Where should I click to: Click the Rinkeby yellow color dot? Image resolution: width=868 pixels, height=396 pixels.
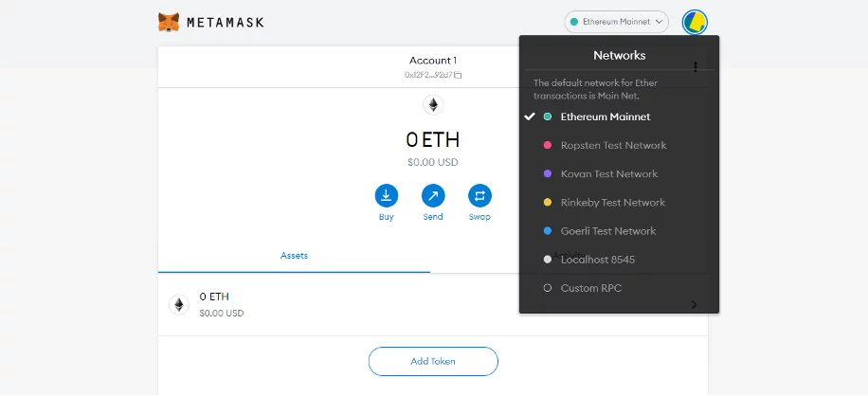pos(548,203)
